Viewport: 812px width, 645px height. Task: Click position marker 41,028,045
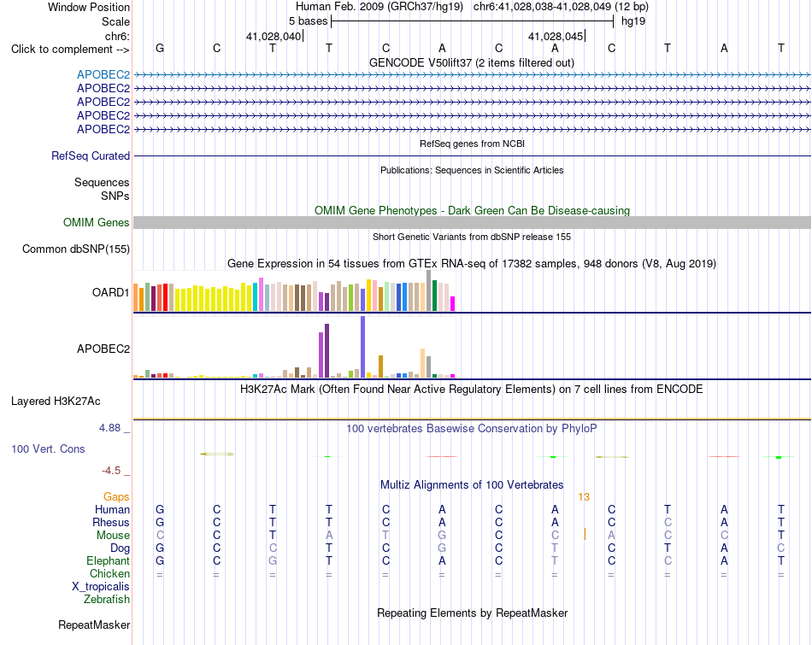click(556, 36)
